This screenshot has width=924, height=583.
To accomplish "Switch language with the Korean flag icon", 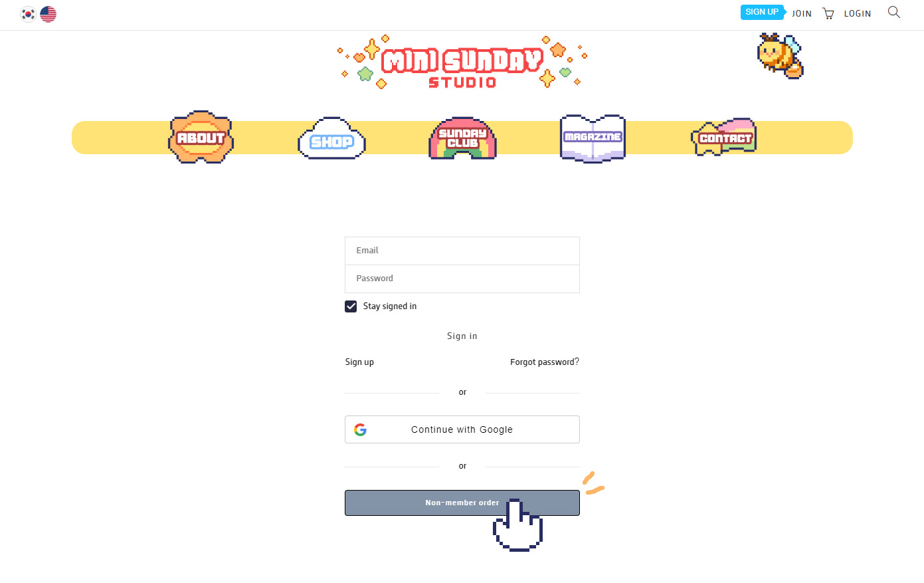I will (28, 14).
